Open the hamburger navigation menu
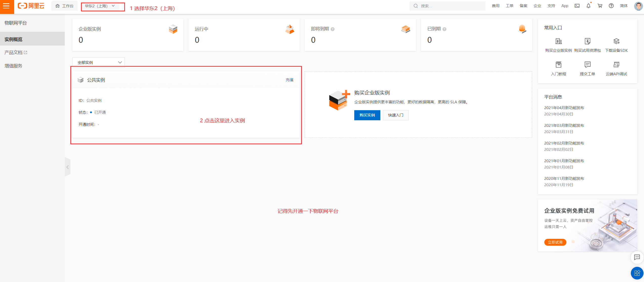Screen dimensions: 644x282 pos(7,6)
